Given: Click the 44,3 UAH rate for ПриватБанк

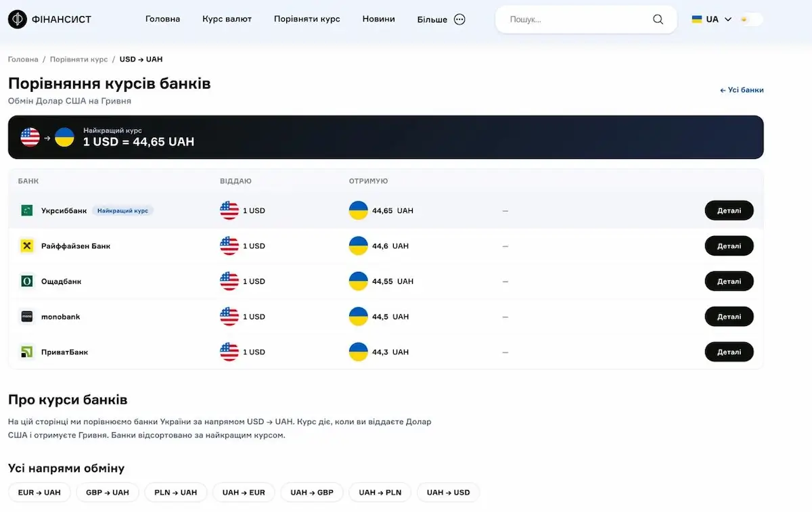Looking at the screenshot, I should 390,352.
